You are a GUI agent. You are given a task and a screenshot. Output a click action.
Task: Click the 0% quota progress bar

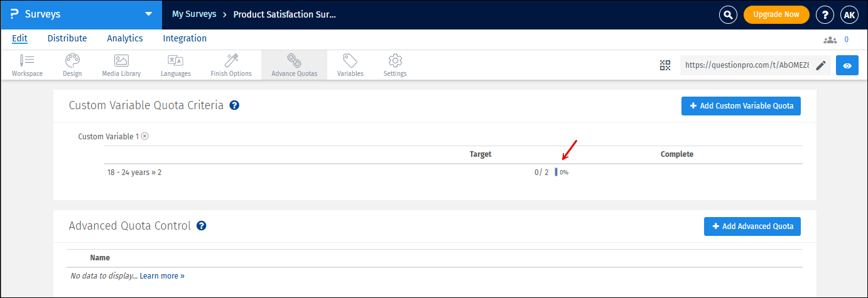click(x=556, y=172)
